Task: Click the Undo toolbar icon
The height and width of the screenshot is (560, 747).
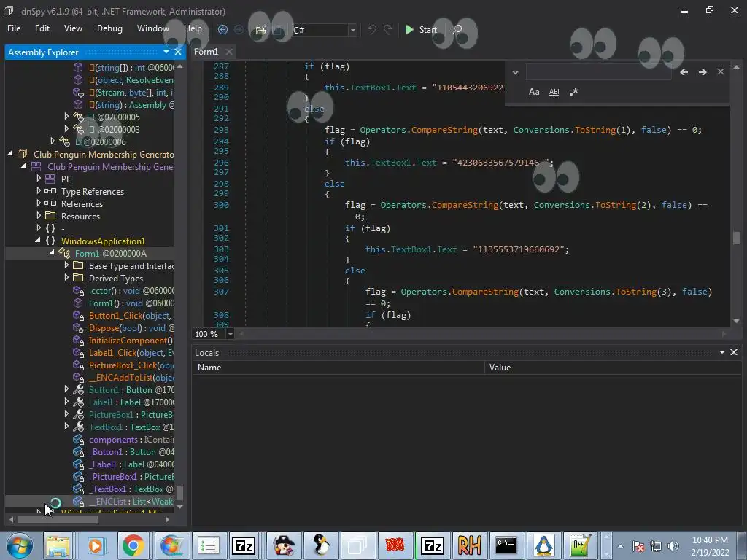Action: pos(371,29)
